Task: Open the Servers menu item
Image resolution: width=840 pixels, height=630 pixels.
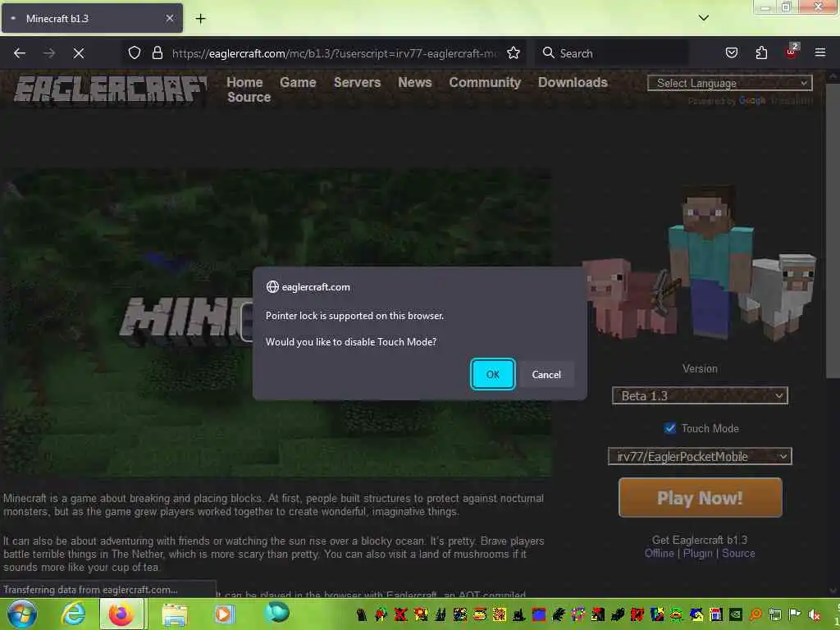Action: (357, 82)
